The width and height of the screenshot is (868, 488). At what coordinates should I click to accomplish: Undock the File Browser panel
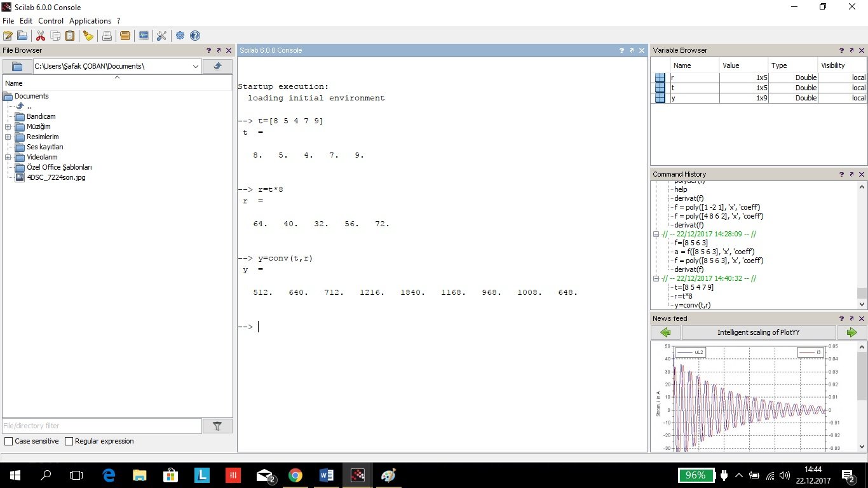219,50
